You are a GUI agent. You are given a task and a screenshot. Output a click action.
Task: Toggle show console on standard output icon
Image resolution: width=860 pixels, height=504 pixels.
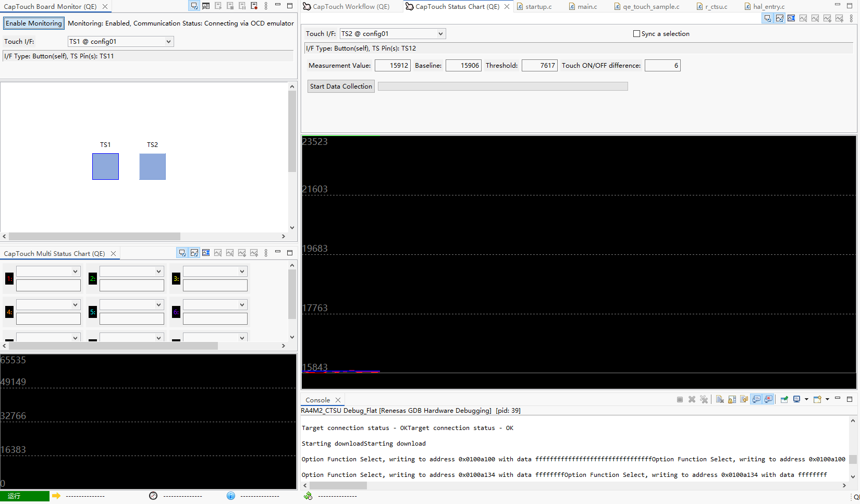[756, 399]
